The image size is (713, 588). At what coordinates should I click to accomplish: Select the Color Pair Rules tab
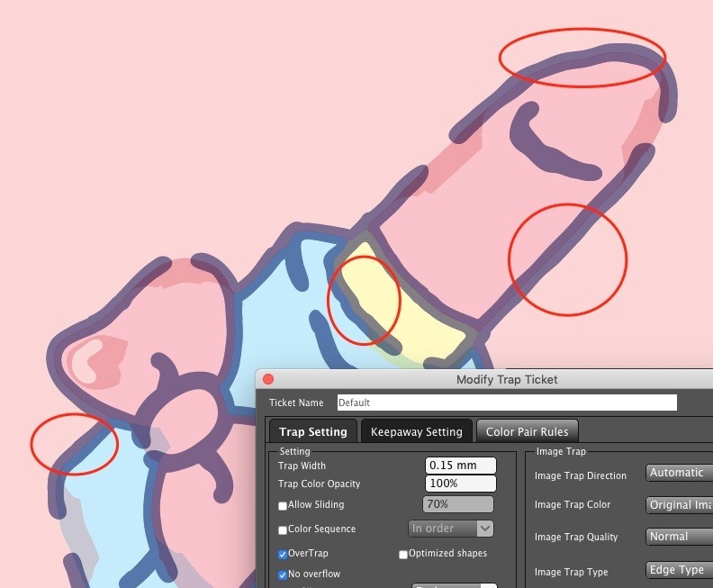tap(527, 431)
